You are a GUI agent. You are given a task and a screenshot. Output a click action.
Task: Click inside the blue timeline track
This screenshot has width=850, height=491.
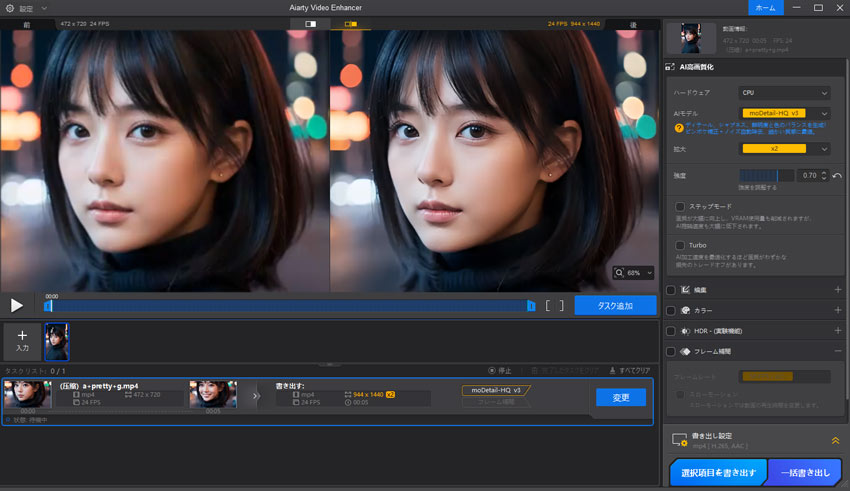[289, 306]
